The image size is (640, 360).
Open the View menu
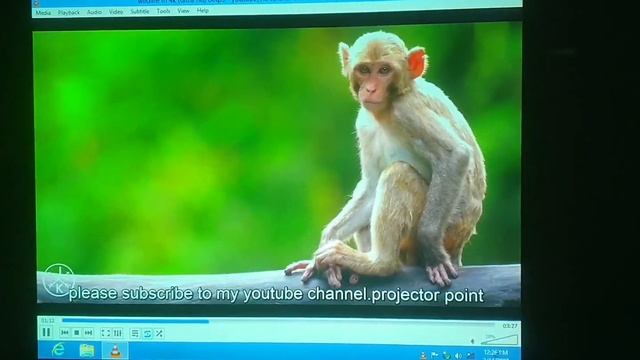click(183, 11)
